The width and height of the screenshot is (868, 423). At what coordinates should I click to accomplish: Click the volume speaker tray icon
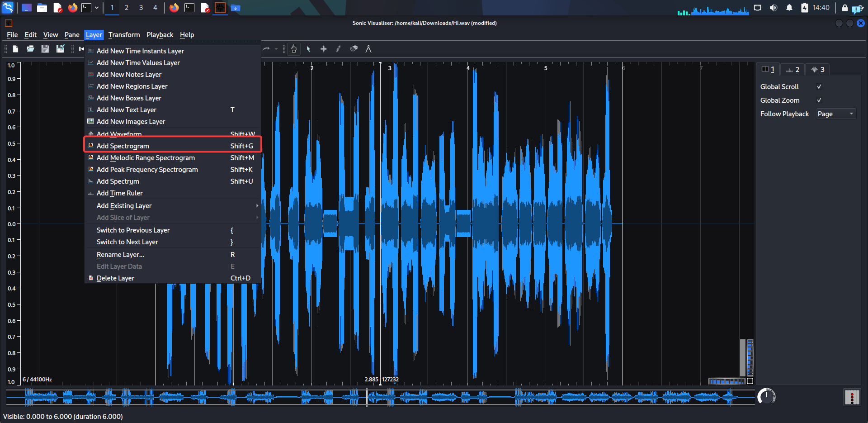tap(774, 8)
